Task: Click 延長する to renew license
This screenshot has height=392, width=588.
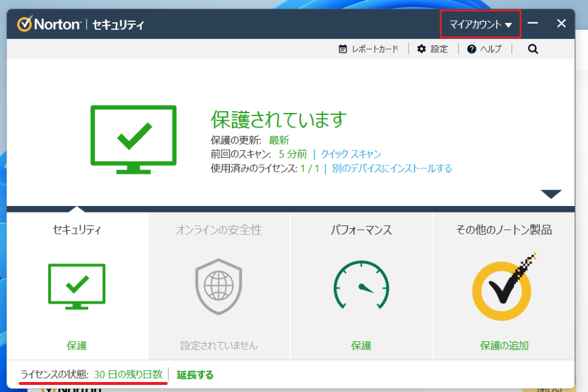Action: [x=195, y=375]
